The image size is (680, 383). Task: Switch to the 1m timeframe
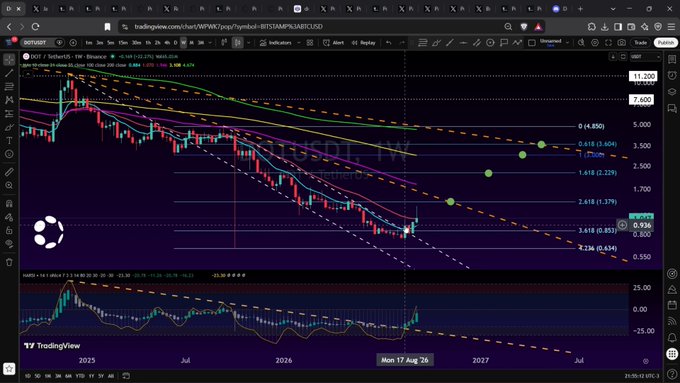(x=88, y=43)
